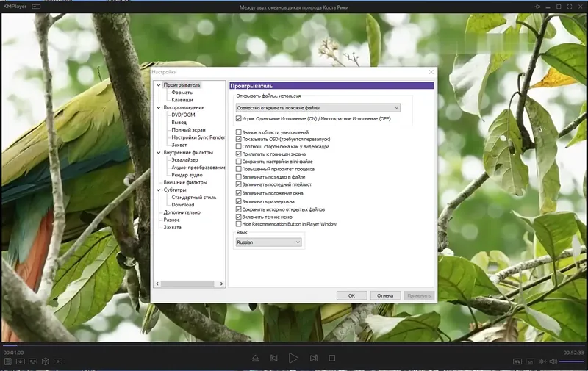Click the screen capture focus icon

(58, 361)
